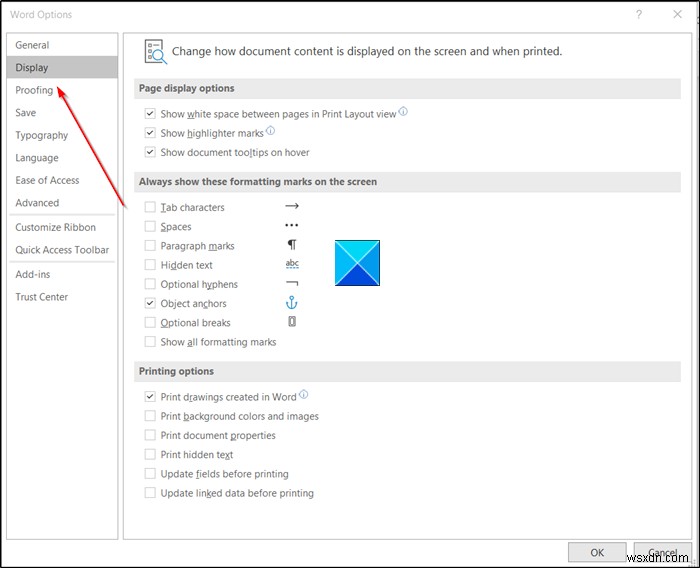
Task: Click the 'Word Options' title text
Action: 41,14
